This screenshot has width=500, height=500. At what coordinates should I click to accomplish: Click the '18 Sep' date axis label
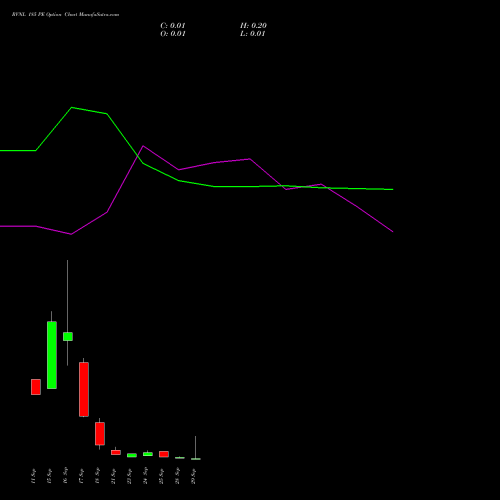[97, 476]
